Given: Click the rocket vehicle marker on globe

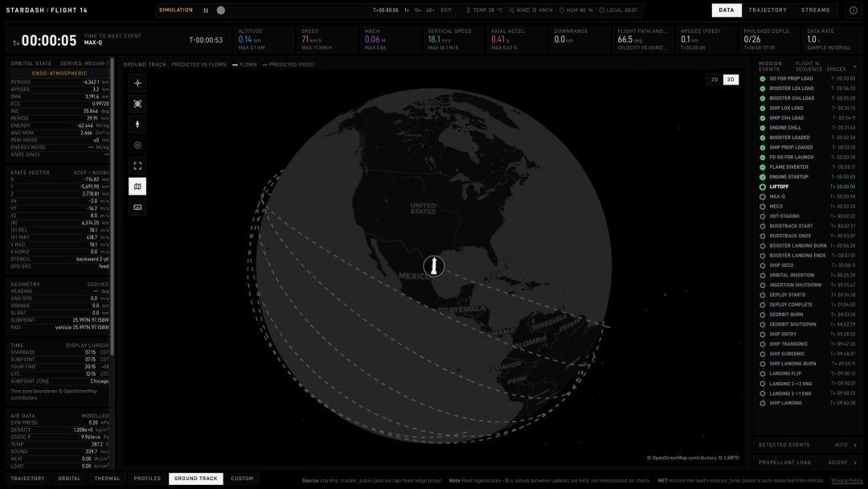Looking at the screenshot, I should 434,266.
